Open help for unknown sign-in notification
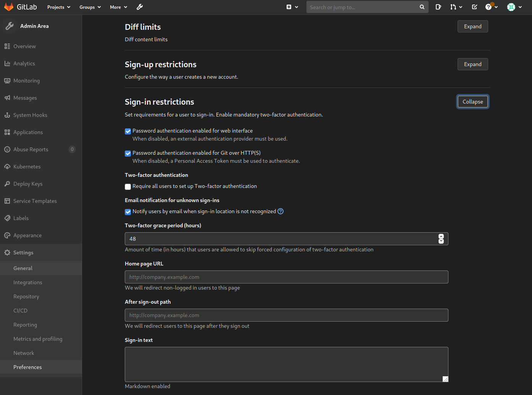 click(281, 211)
